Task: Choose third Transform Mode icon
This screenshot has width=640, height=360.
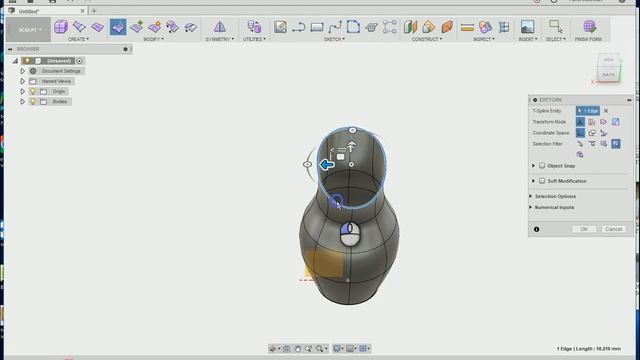Action: 604,122
